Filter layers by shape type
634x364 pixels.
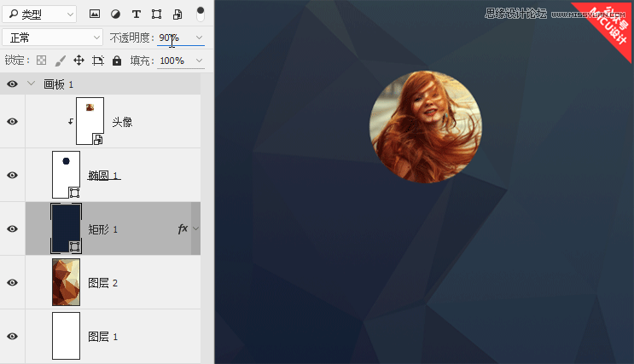click(156, 14)
